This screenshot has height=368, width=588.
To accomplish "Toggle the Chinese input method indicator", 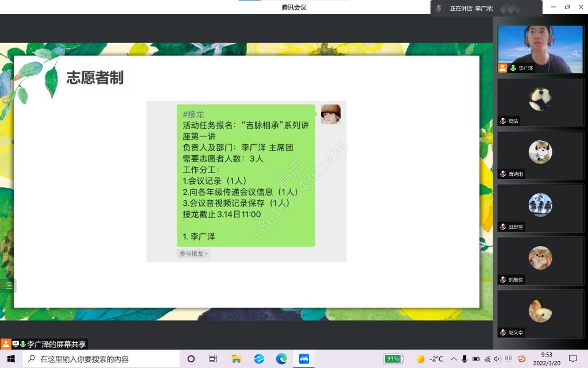I will (509, 359).
